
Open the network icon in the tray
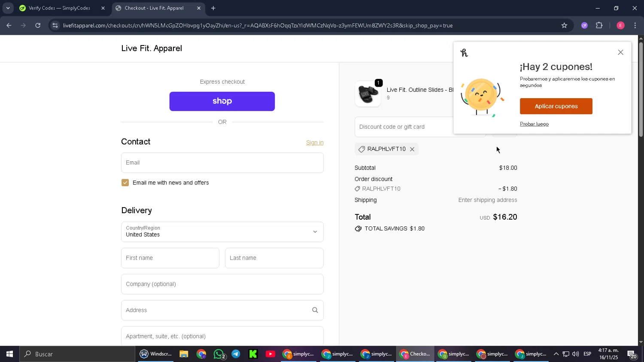[x=566, y=354]
